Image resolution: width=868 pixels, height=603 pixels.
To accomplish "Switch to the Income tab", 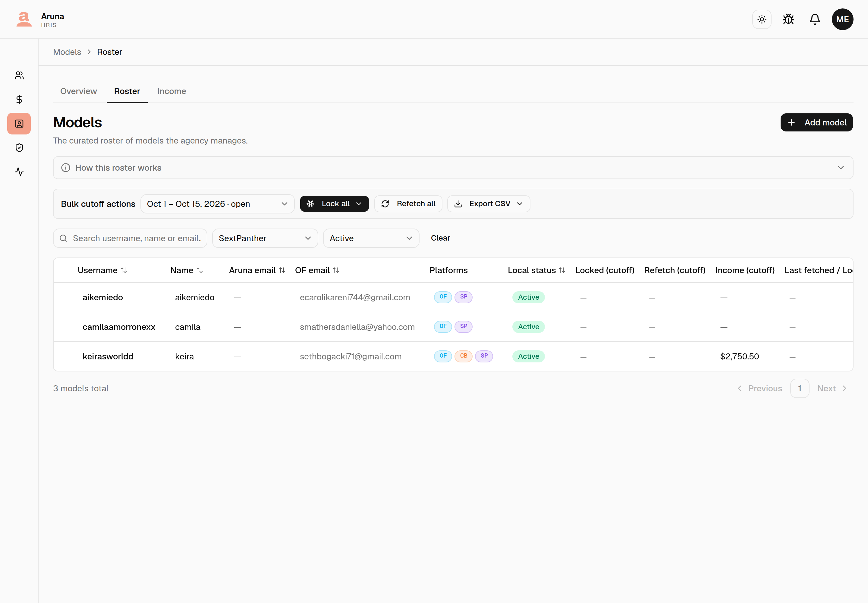I will [x=171, y=91].
